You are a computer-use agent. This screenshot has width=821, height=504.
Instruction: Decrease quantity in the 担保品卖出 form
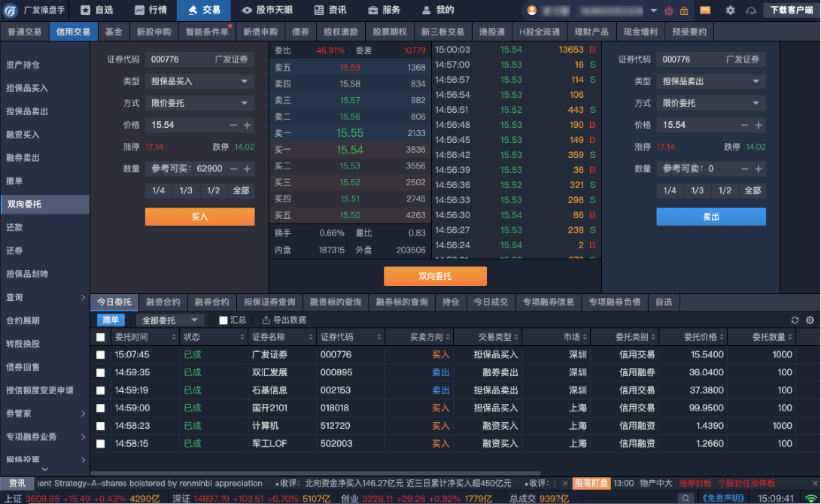[x=744, y=169]
